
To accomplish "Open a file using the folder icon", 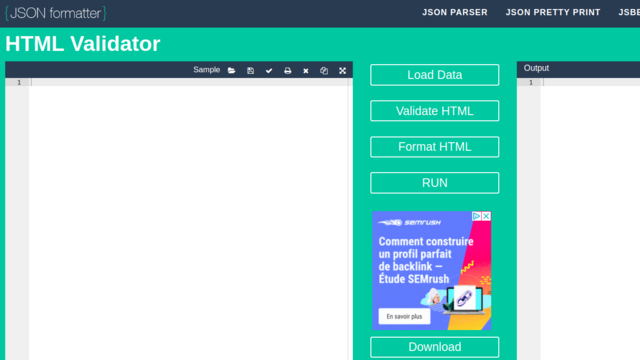I will 231,71.
